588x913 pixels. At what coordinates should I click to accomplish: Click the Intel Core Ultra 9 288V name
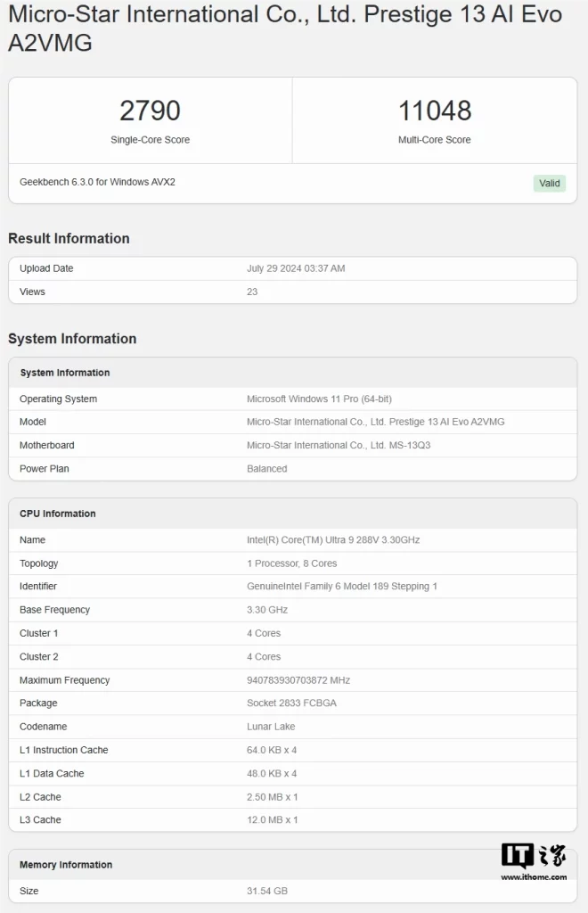click(x=333, y=540)
